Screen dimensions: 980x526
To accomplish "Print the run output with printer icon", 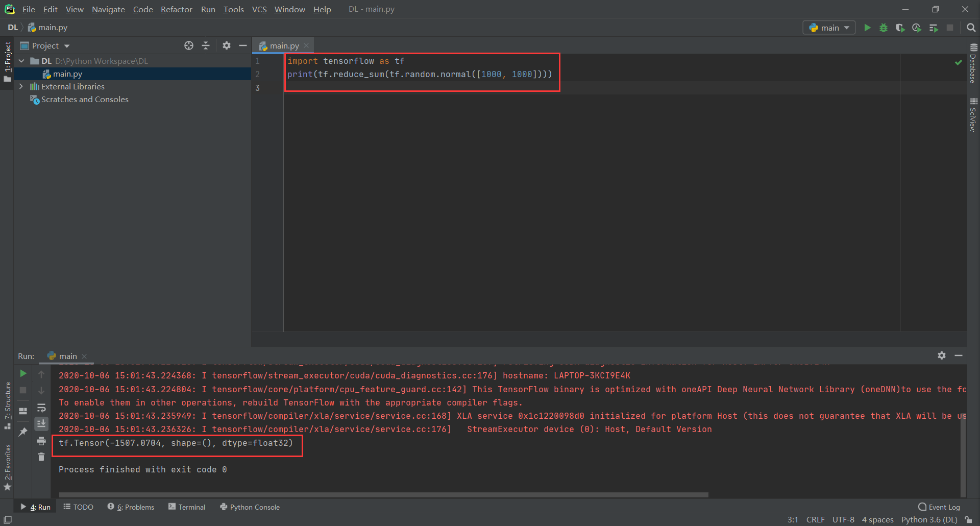I will coord(41,441).
